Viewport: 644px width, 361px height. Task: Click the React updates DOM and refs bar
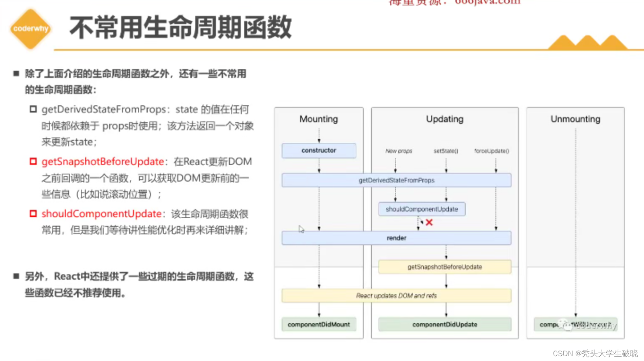pyautogui.click(x=396, y=296)
